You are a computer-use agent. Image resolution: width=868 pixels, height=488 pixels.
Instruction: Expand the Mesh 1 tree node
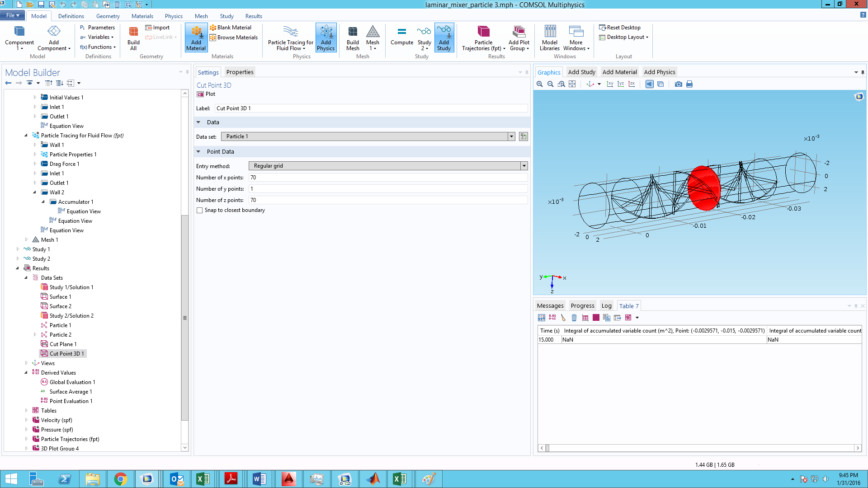(x=26, y=240)
